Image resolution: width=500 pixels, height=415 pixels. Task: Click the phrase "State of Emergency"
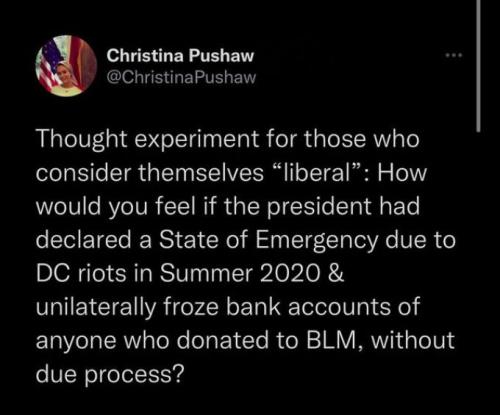click(x=269, y=240)
